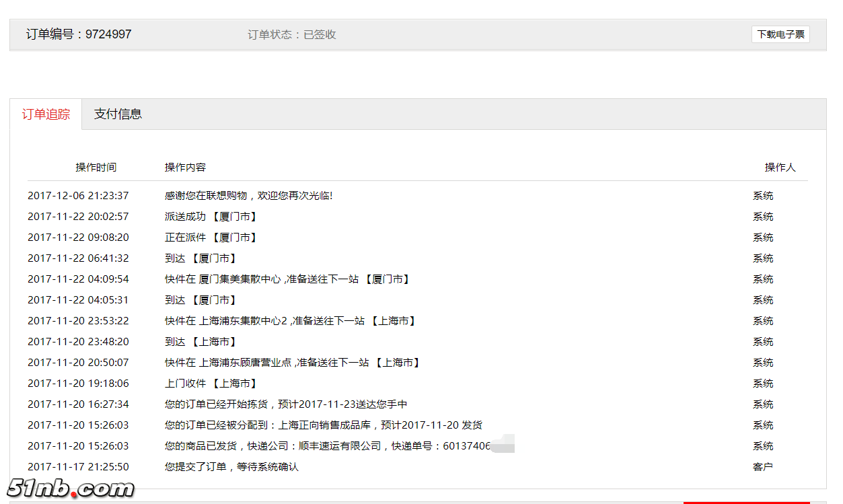Select the 您提交了订单，等待系统确认 entry

click(231, 467)
